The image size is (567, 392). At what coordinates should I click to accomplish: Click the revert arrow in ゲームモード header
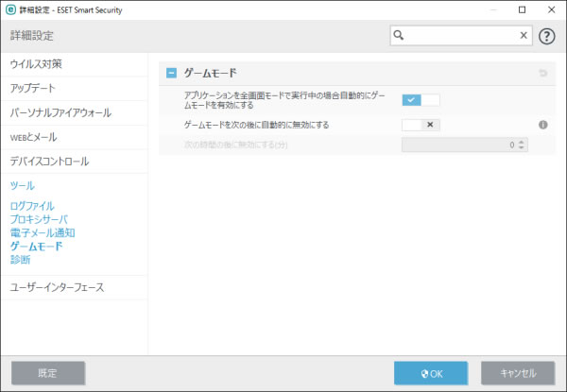pyautogui.click(x=542, y=74)
